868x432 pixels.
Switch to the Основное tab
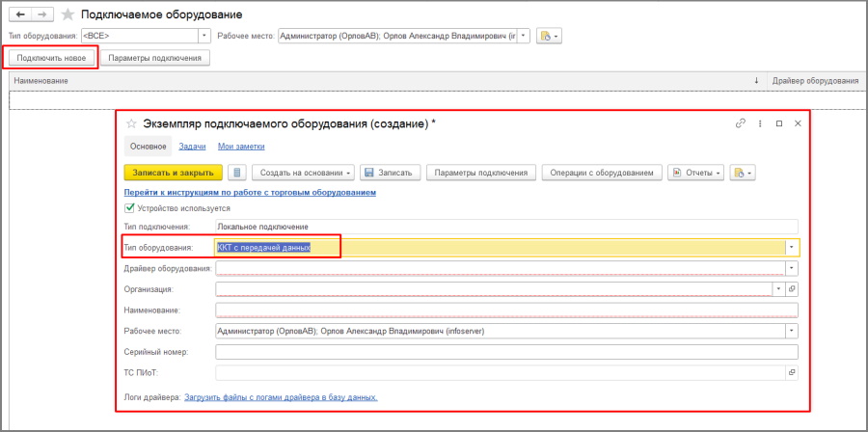tap(149, 146)
